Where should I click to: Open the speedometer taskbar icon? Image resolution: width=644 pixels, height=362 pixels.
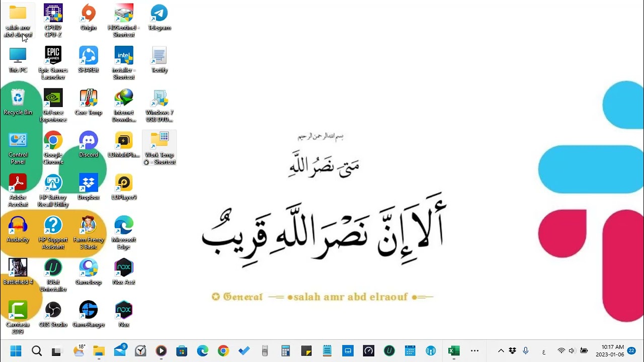click(369, 351)
